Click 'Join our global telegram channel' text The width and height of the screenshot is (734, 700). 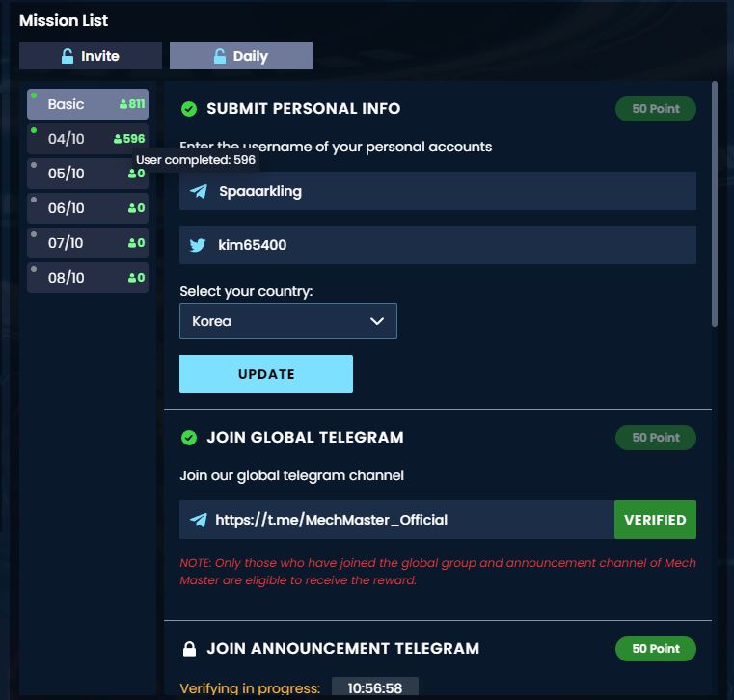[x=291, y=476]
